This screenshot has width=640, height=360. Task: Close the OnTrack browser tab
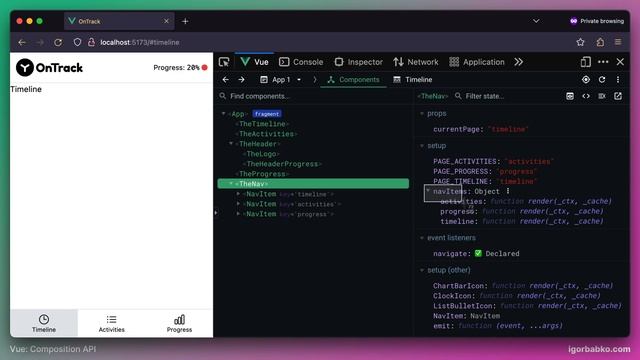166,21
